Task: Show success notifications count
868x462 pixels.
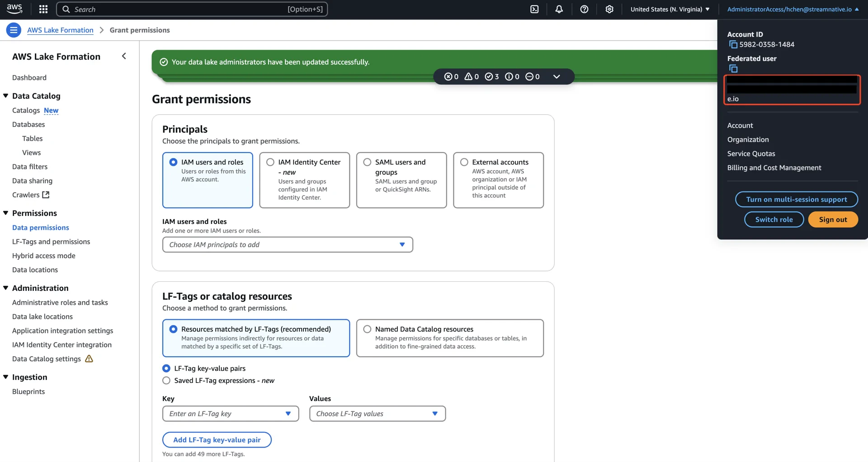Action: [492, 77]
